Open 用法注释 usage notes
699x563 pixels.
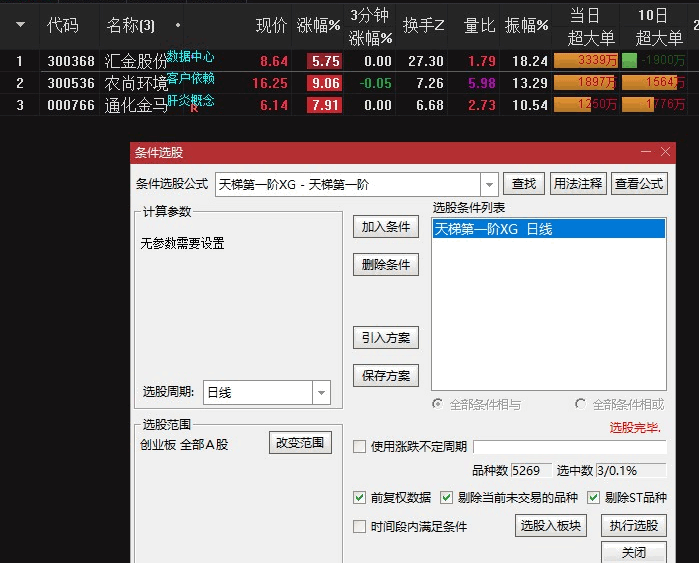click(578, 184)
